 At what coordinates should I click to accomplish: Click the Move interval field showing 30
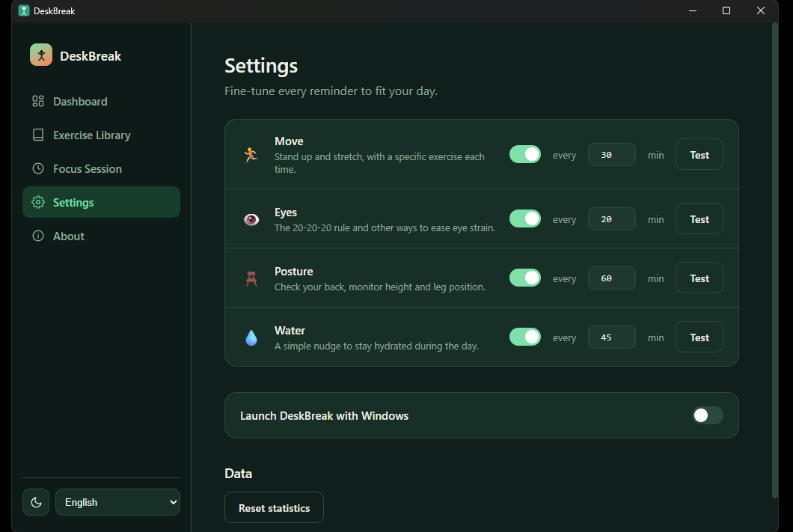click(612, 155)
